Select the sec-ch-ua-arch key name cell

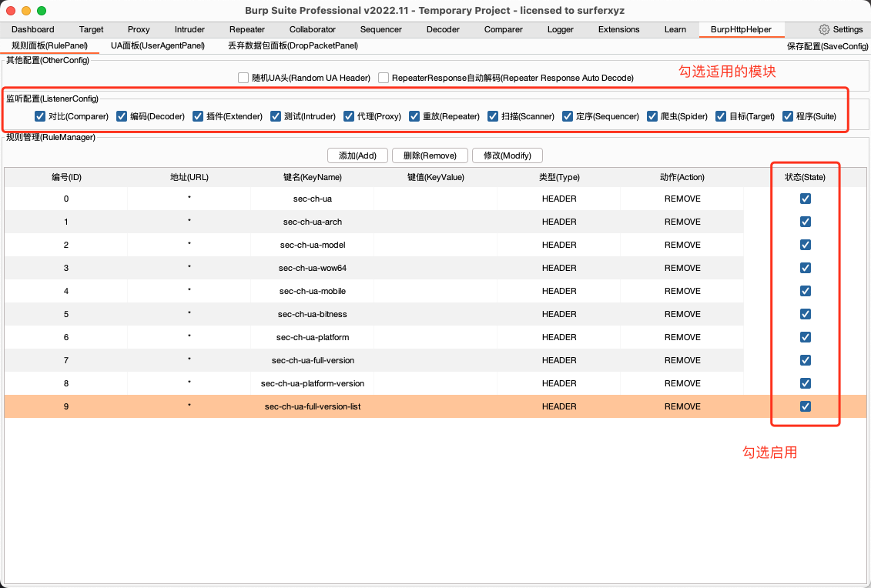(x=313, y=222)
